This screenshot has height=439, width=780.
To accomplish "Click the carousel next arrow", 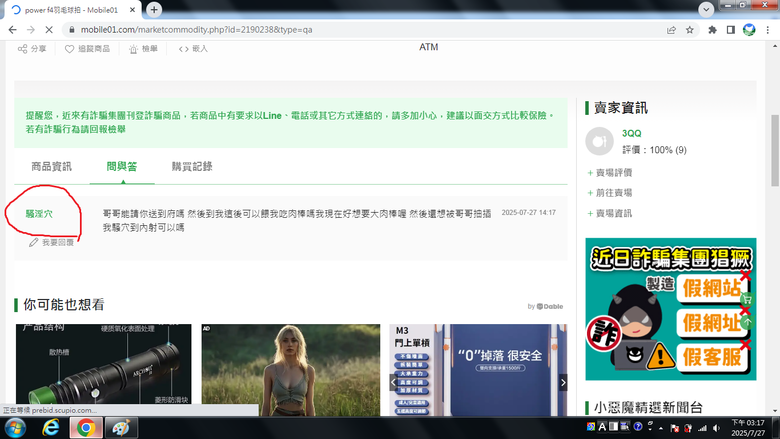I will coord(563,382).
